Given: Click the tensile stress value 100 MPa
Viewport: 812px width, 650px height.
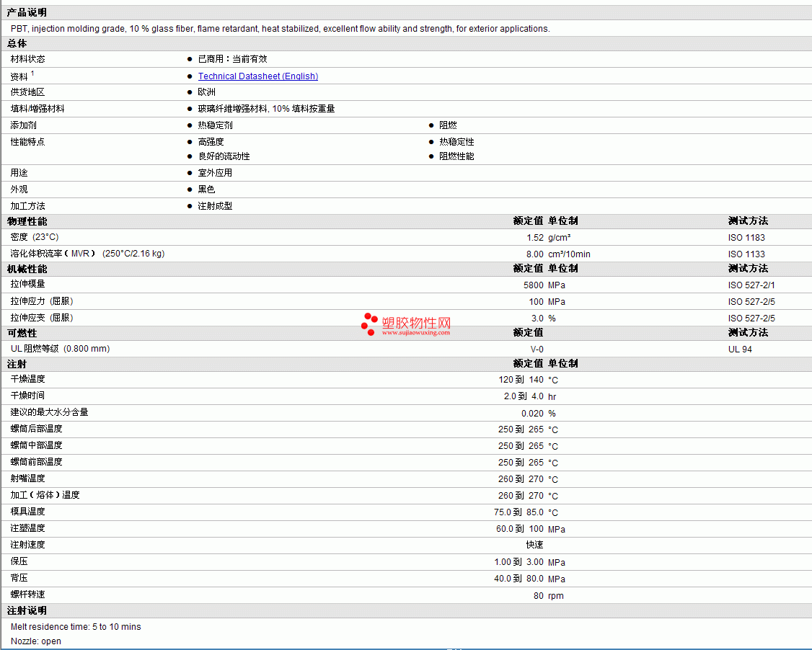Looking at the screenshot, I should pos(547,302).
